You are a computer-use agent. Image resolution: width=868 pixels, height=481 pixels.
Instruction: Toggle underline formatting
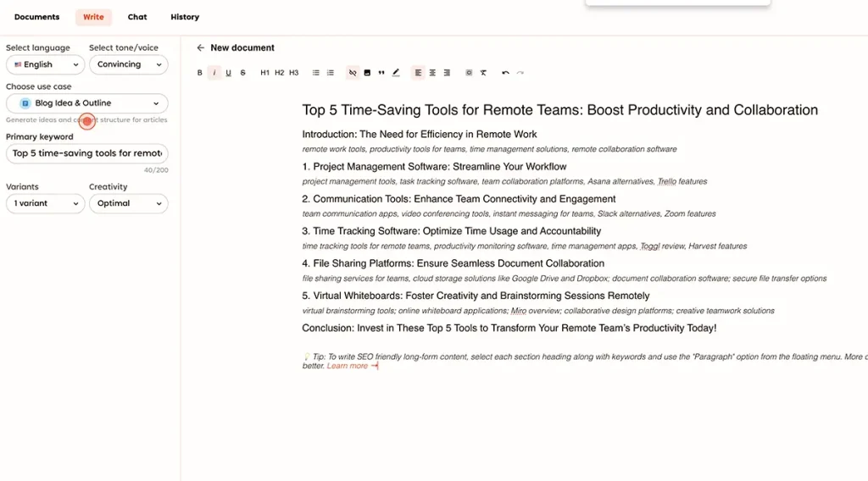click(x=228, y=73)
